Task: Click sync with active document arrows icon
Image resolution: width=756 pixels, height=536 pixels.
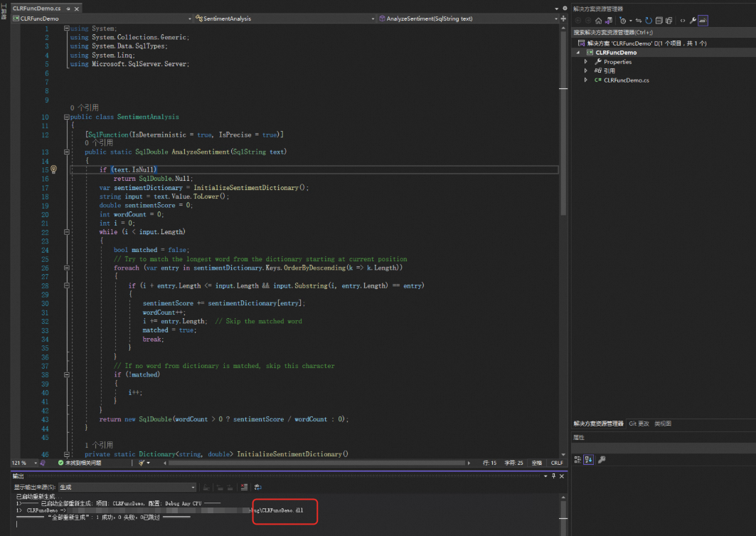Action: coord(639,21)
